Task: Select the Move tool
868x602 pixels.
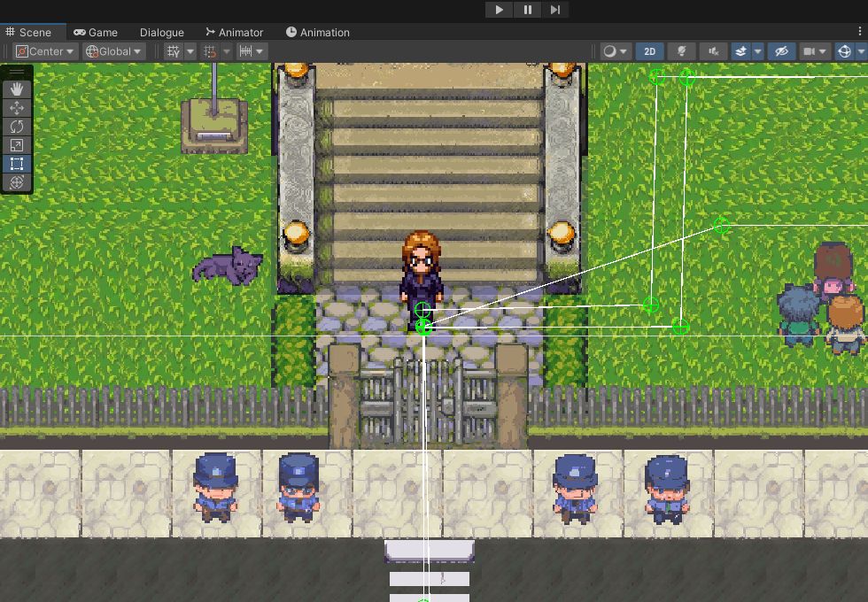Action: click(x=17, y=108)
